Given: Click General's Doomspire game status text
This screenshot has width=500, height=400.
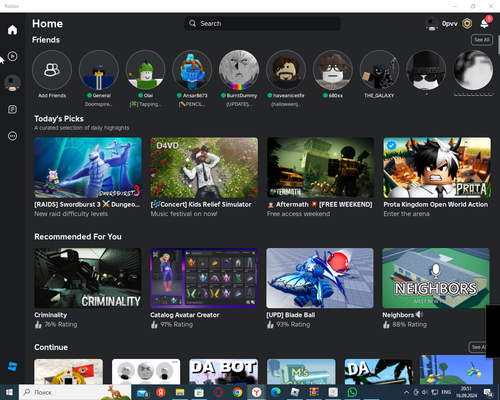Looking at the screenshot, I should tap(99, 104).
